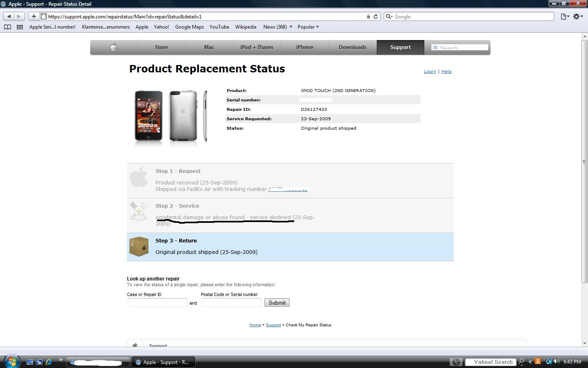Click the grey Apple icon in Step 1

[x=139, y=177]
